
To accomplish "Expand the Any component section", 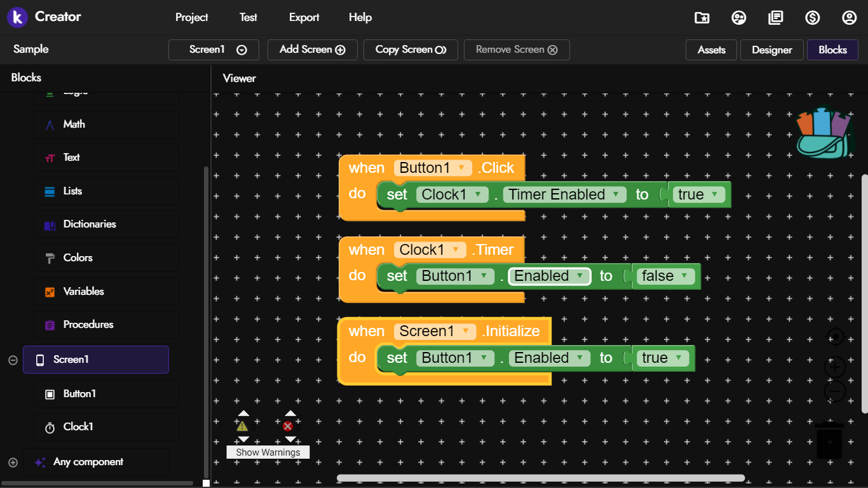I will [13, 463].
